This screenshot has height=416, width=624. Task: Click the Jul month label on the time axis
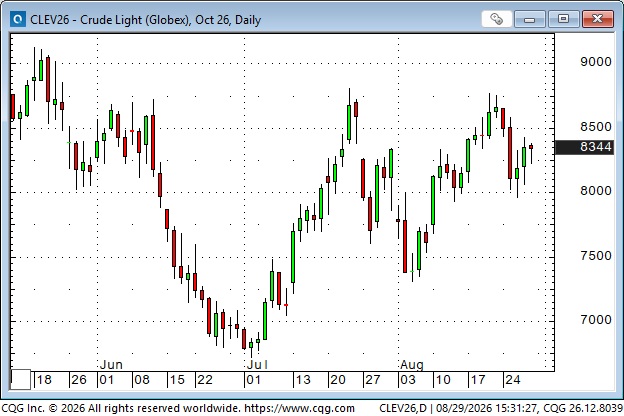257,365
